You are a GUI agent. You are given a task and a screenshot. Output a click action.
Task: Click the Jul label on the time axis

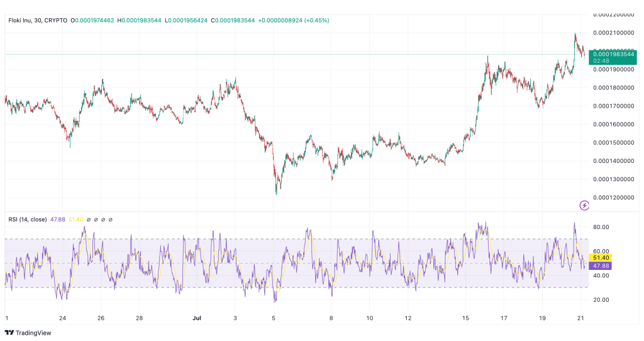197,318
